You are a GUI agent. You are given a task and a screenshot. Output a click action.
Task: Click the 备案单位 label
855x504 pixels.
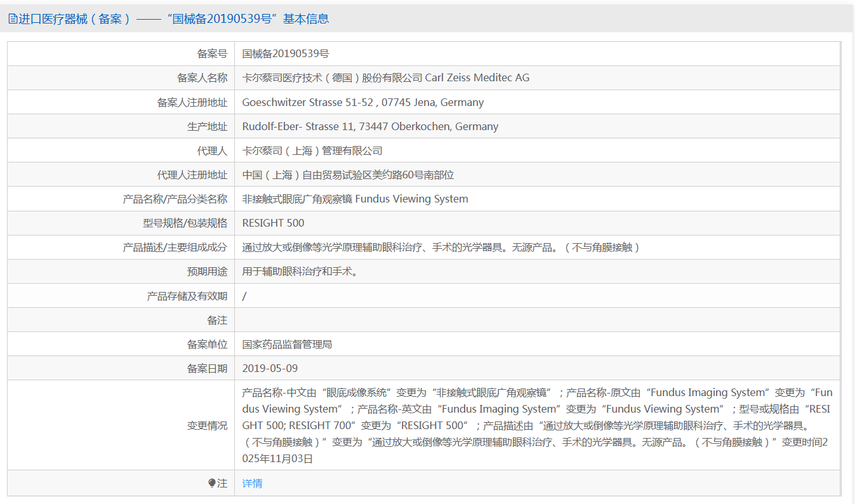coord(207,344)
